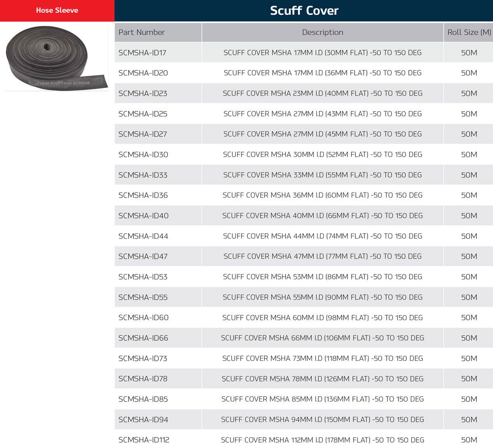Image resolution: width=493 pixels, height=448 pixels.
Task: Select part number SCMSHA-ID44
Action: click(x=143, y=236)
